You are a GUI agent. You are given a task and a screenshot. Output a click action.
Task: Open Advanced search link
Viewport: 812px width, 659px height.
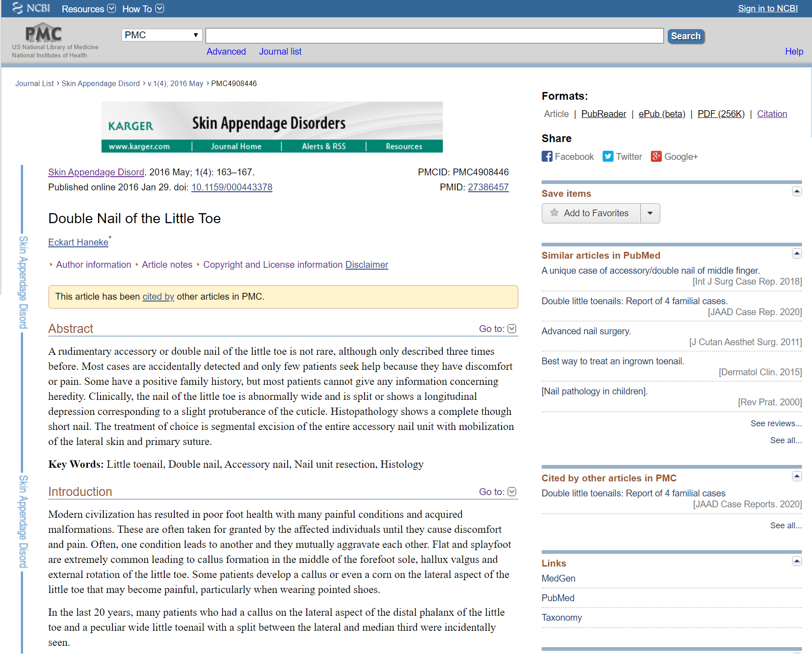coord(226,51)
